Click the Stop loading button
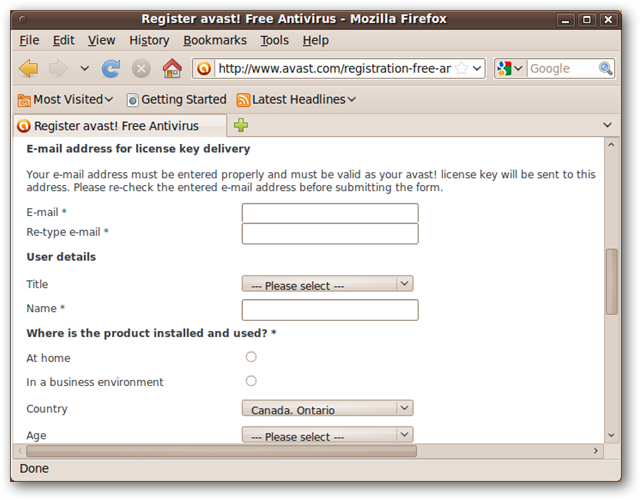Screen dimensions: 640x500 point(141,69)
